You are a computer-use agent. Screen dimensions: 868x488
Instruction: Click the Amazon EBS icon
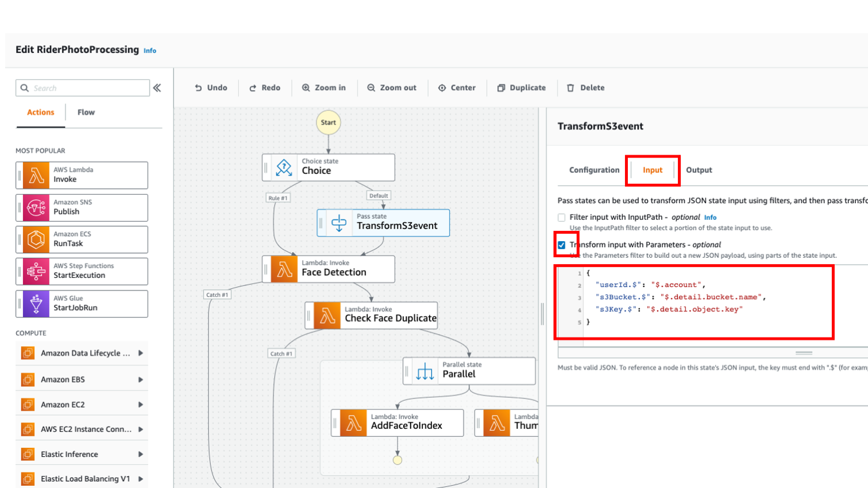tap(28, 379)
